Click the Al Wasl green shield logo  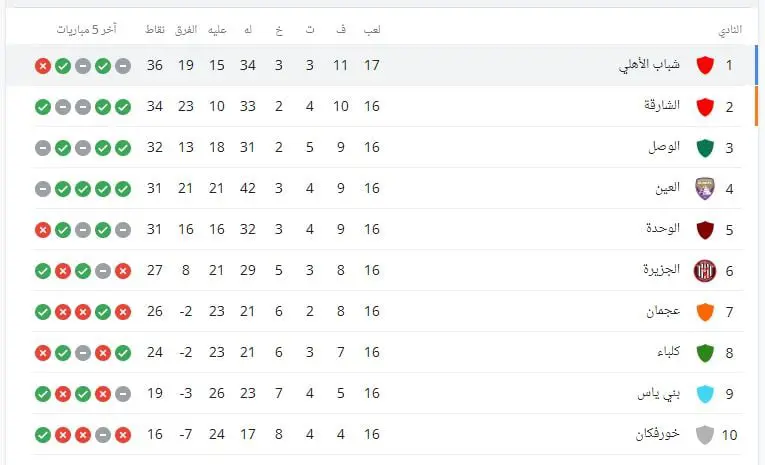pos(705,148)
